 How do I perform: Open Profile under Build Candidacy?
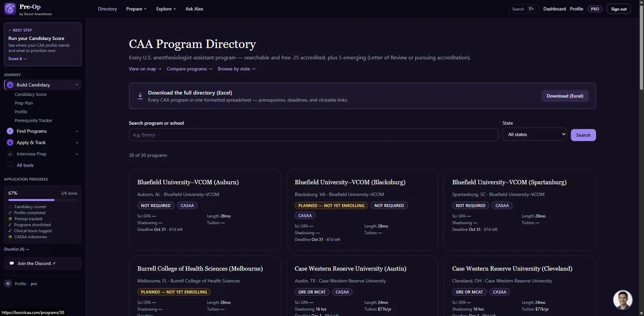[21, 112]
